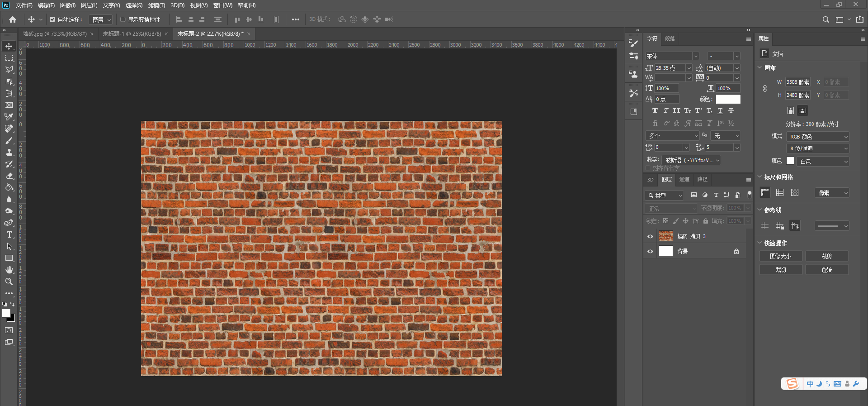Toggle faux bold text style
The width and height of the screenshot is (868, 406).
pos(655,111)
